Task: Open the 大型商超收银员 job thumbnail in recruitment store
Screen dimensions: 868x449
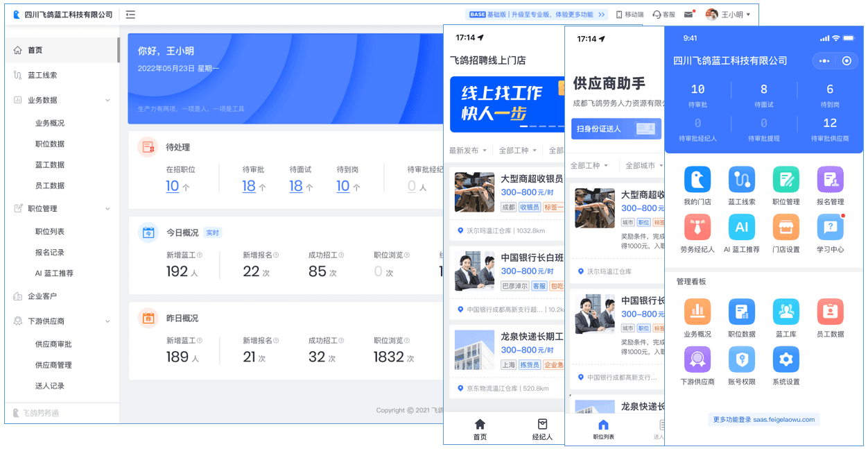Action: 474,192
